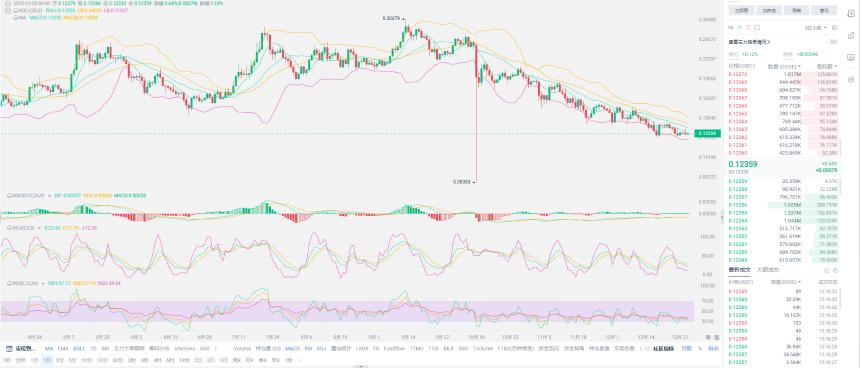Click filter icon in recent trades header
Screen dimensions: 860x368
pos(827,270)
